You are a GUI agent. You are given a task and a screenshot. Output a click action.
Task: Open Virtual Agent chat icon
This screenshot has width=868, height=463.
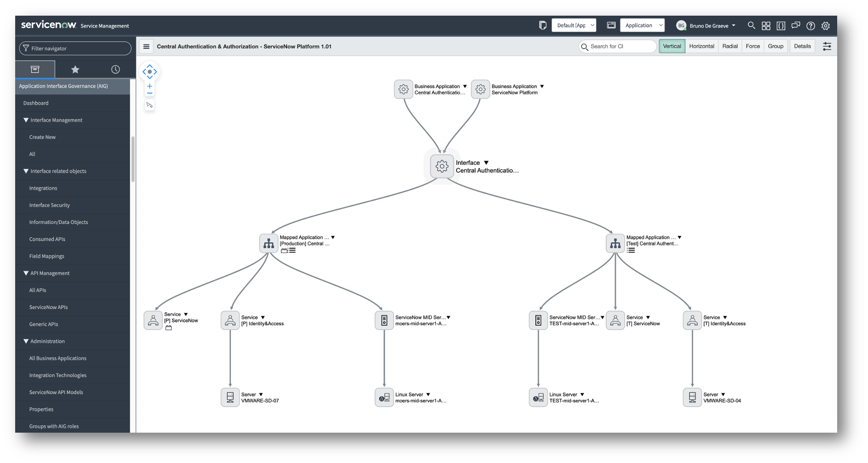[x=796, y=25]
